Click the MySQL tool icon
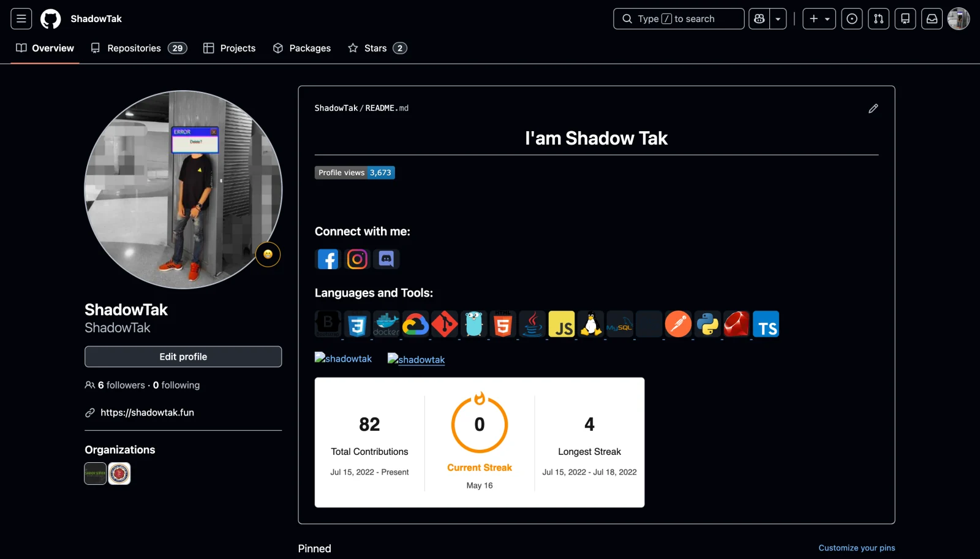This screenshot has height=559, width=980. pos(620,324)
